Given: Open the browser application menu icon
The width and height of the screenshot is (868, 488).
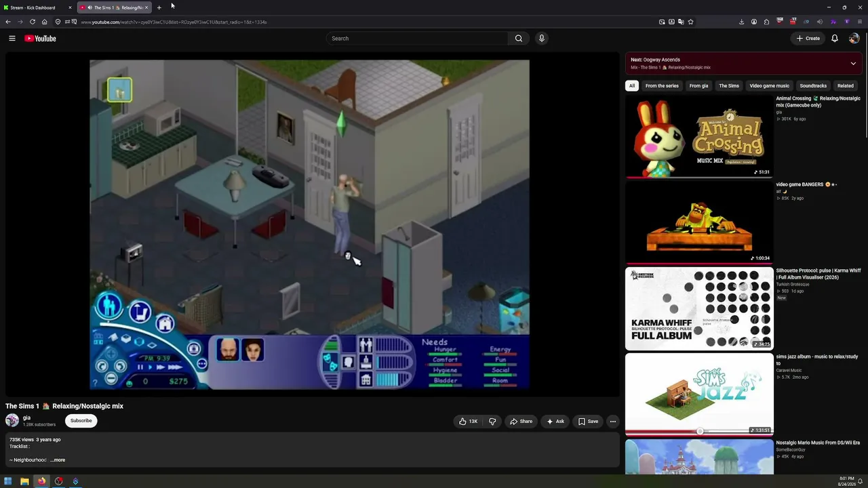Looking at the screenshot, I should 860,22.
